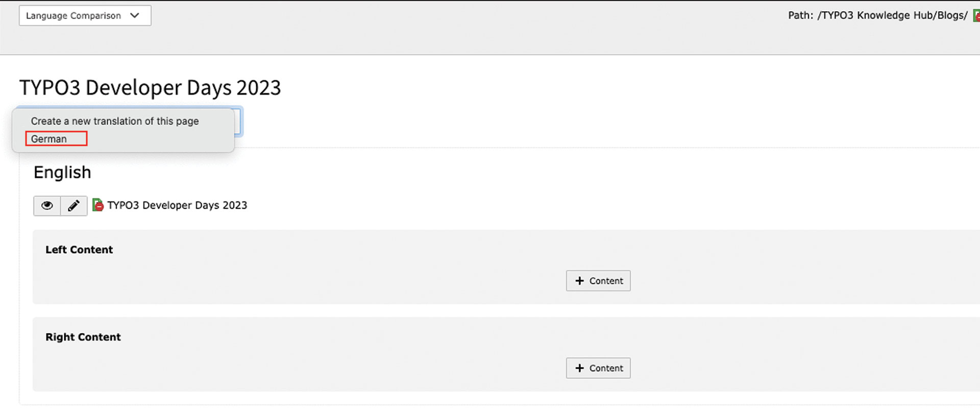The height and width of the screenshot is (414, 980).
Task: Open the Language Comparison view selector
Action: click(85, 15)
